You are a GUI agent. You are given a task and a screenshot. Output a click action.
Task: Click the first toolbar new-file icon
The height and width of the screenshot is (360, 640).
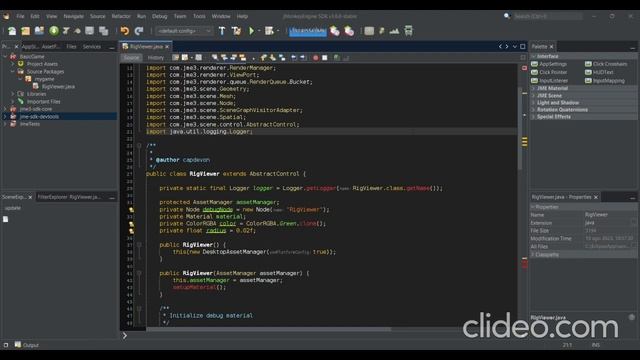pos(12,31)
